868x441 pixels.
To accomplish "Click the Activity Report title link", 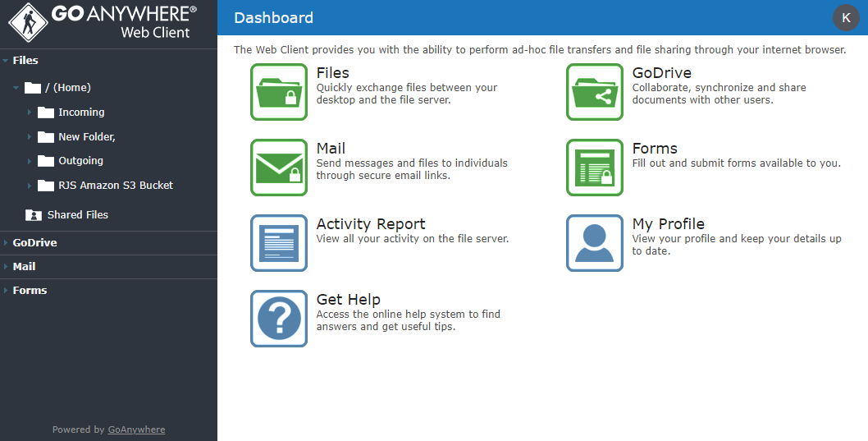I will (371, 224).
